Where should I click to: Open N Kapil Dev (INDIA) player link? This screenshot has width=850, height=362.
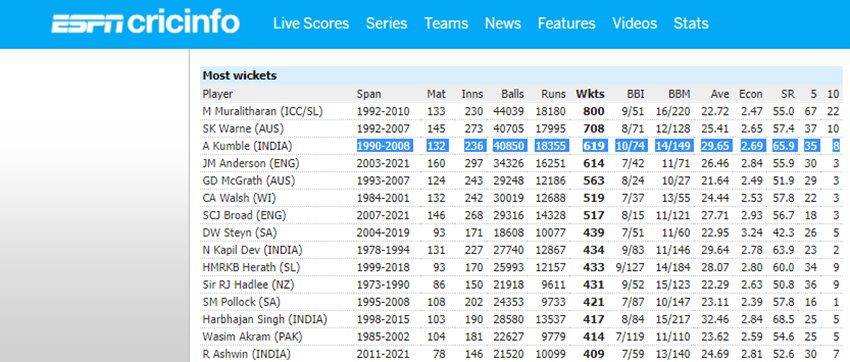(252, 250)
